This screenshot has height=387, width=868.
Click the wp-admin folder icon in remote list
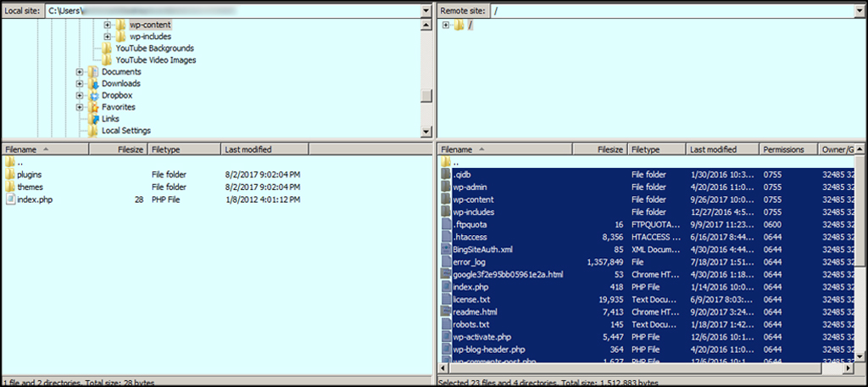[x=446, y=188]
